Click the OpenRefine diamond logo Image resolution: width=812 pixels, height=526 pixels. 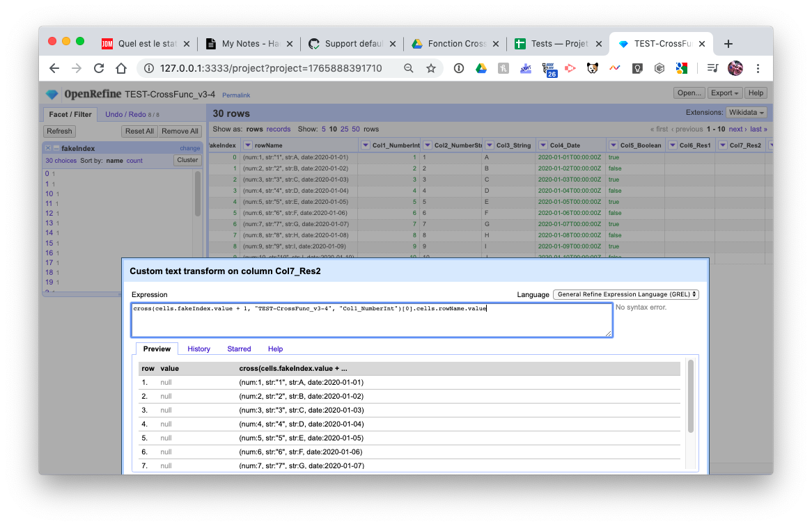52,94
